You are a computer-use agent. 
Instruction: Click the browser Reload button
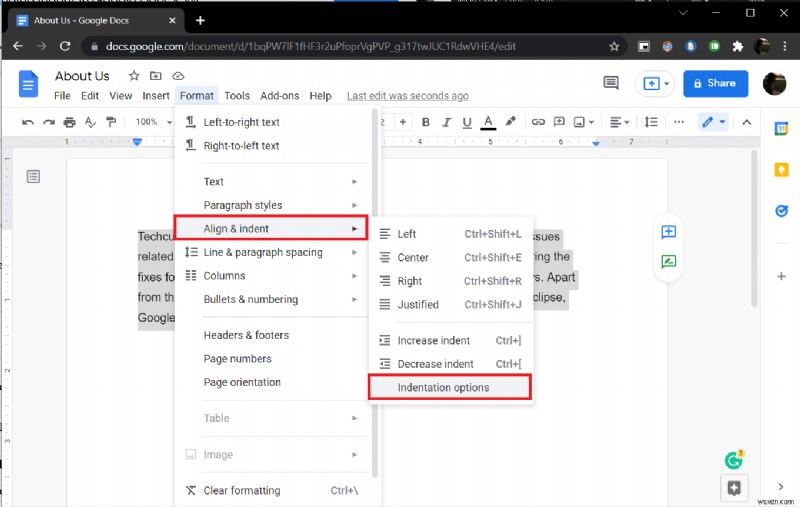coord(65,46)
